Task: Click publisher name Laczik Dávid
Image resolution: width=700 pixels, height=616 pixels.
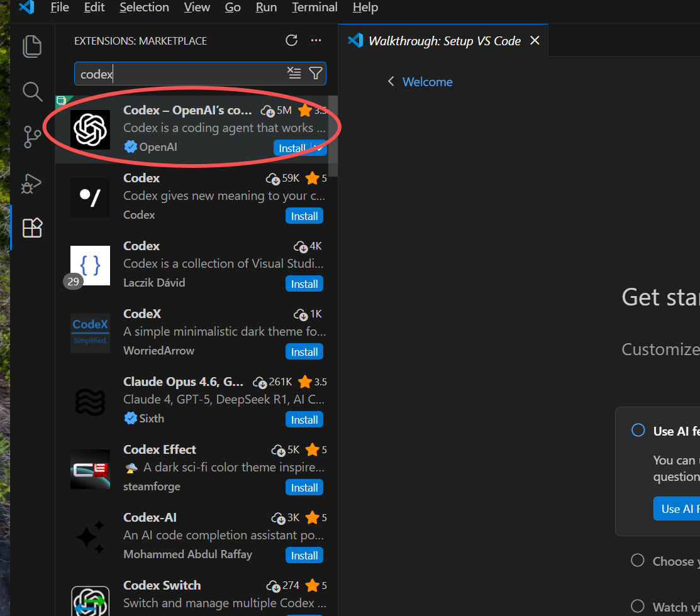Action: coord(154,283)
